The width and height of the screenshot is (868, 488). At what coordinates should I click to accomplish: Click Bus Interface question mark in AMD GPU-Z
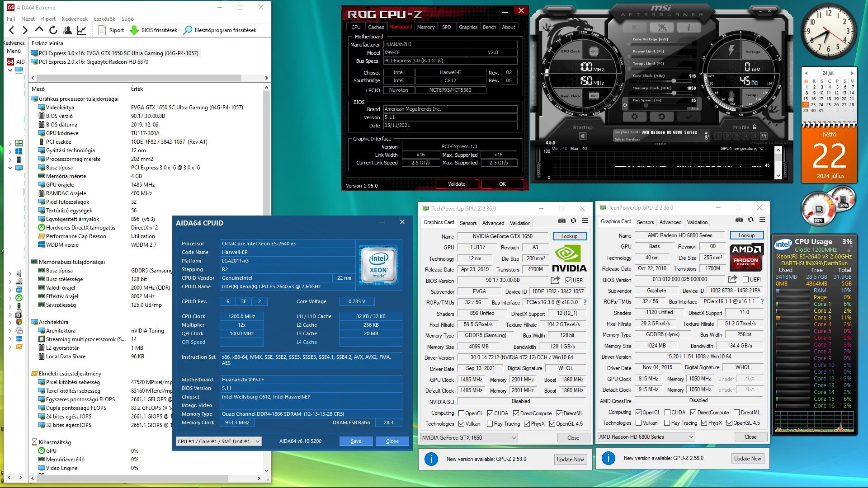[762, 301]
